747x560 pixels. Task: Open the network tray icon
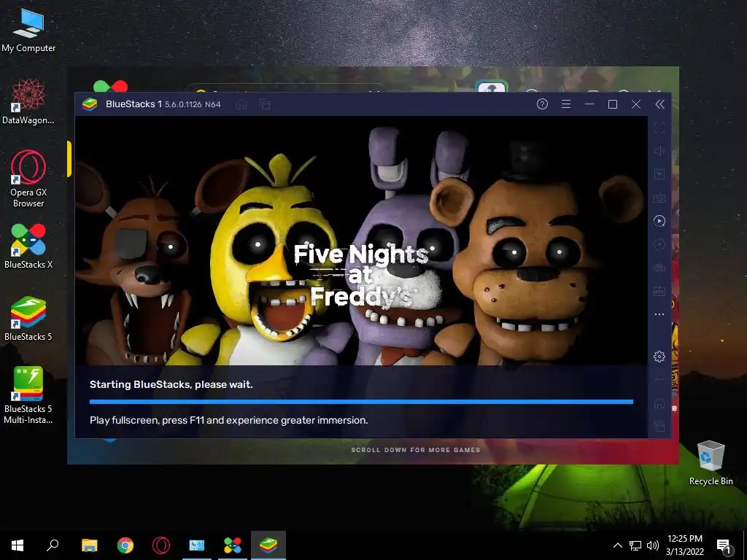635,545
